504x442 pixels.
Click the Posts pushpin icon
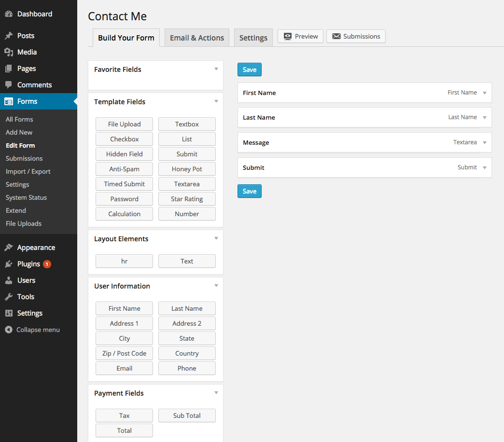tap(9, 36)
